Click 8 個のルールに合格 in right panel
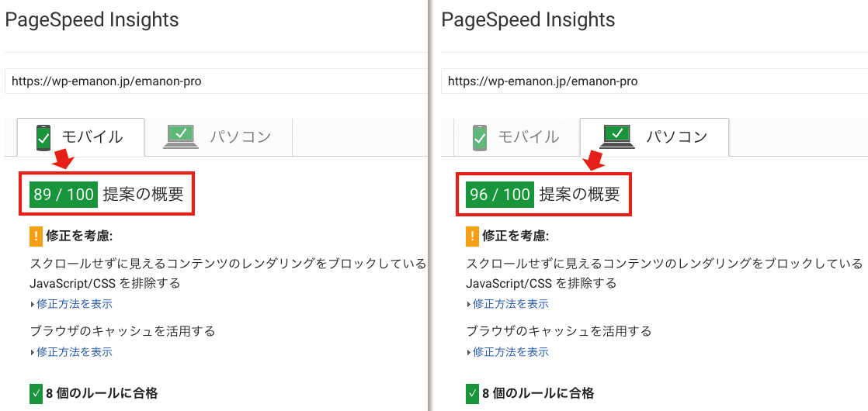Image resolution: width=868 pixels, height=411 pixels. (x=538, y=394)
